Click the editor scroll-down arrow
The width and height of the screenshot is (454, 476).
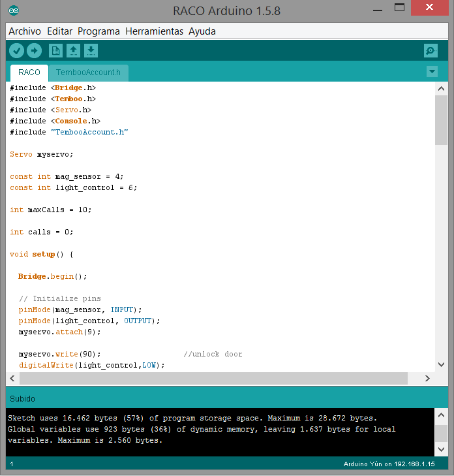tap(441, 364)
